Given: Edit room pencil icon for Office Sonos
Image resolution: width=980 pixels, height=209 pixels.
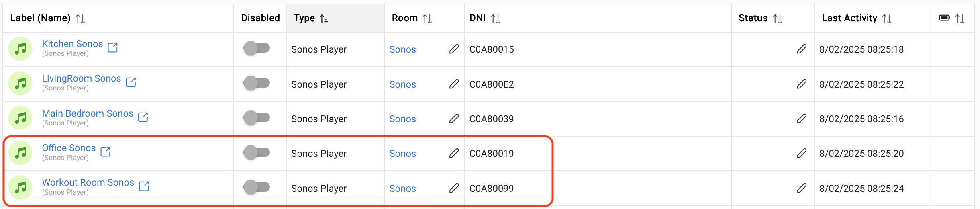Looking at the screenshot, I should pyautogui.click(x=454, y=153).
